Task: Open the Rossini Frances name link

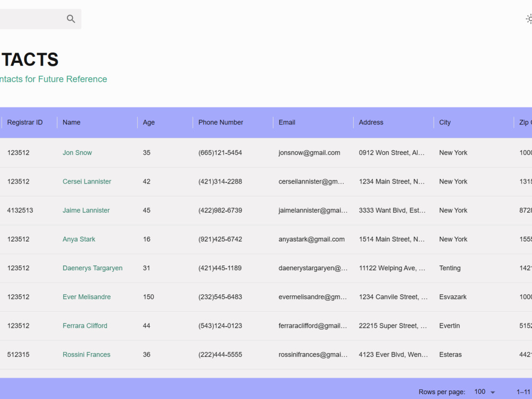Action: 86,354
